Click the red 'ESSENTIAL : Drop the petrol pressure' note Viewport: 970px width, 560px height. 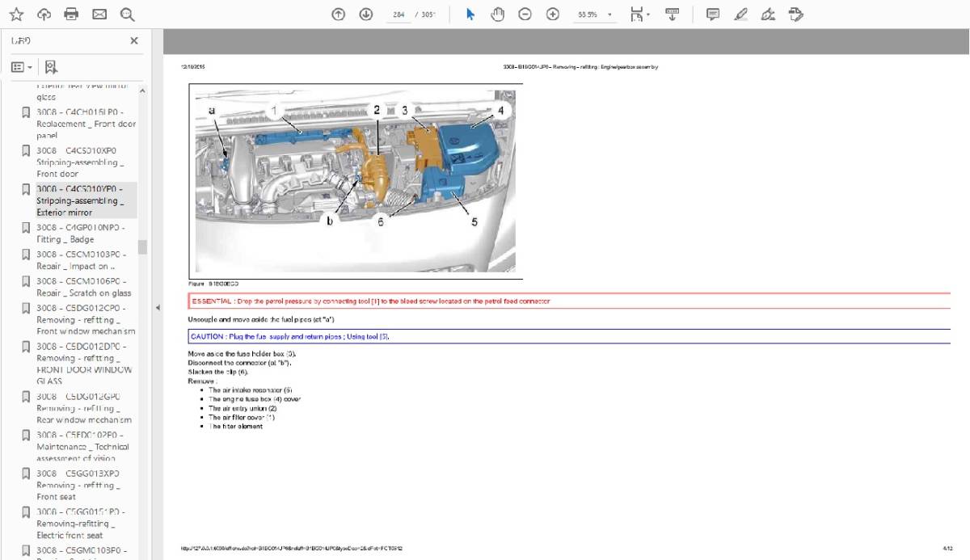[569, 301]
